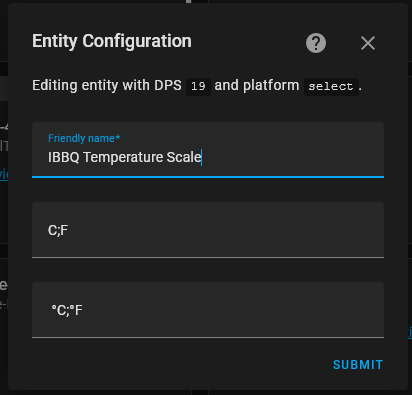The height and width of the screenshot is (395, 412).
Task: Click the Entity Configuration dialog title
Action: point(112,41)
